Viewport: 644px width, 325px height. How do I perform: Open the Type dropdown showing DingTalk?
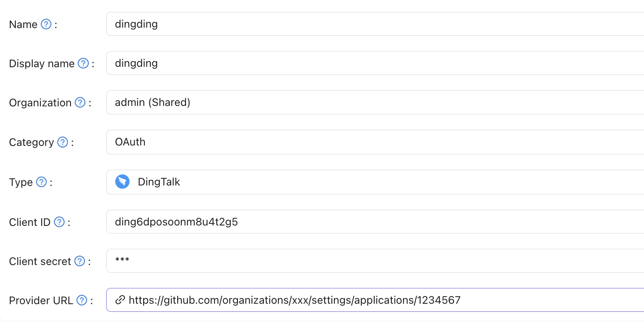[x=374, y=182]
